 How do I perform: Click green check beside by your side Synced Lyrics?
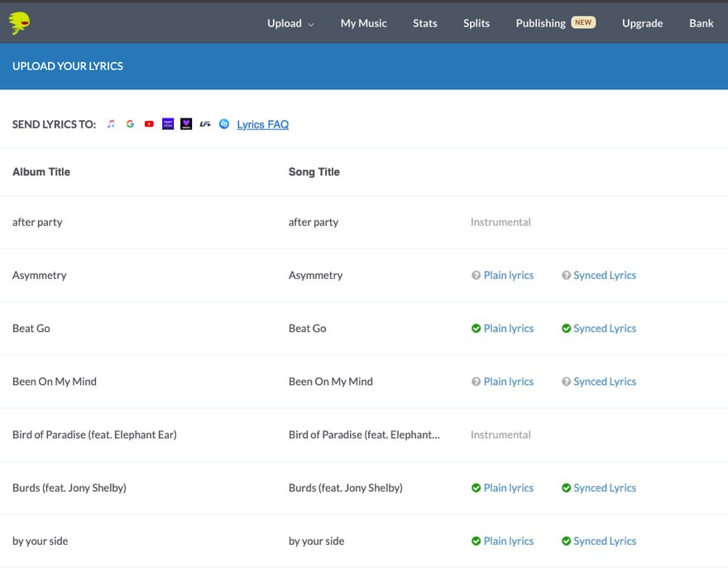tap(566, 541)
